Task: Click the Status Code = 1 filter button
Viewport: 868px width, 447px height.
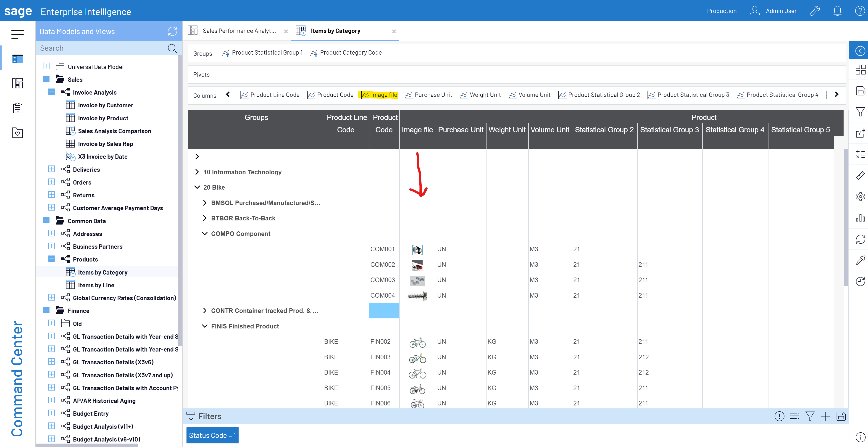Action: 212,435
